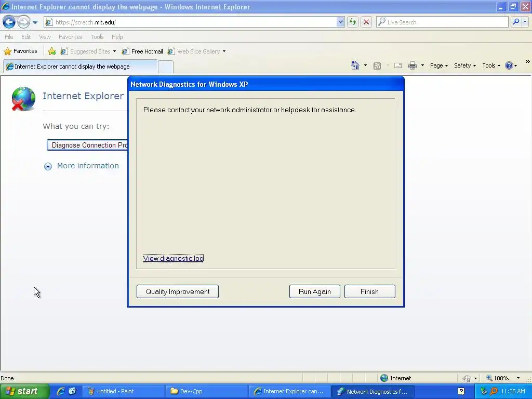This screenshot has width=532, height=399.
Task: Click second Quick Launch icon
Action: point(72,392)
